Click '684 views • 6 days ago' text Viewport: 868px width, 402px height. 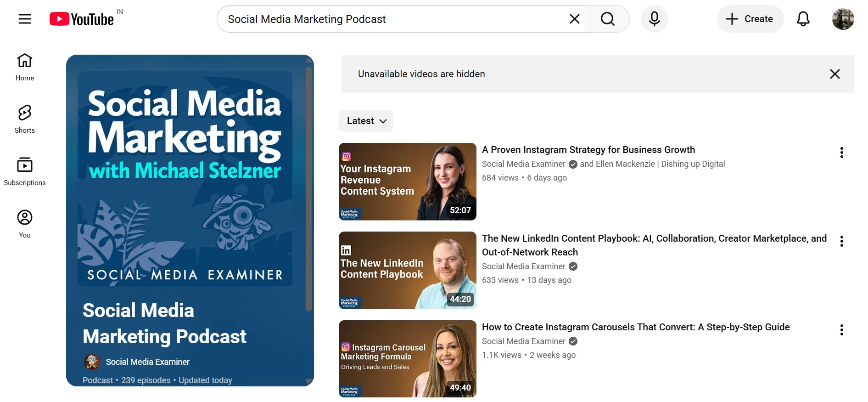[524, 178]
